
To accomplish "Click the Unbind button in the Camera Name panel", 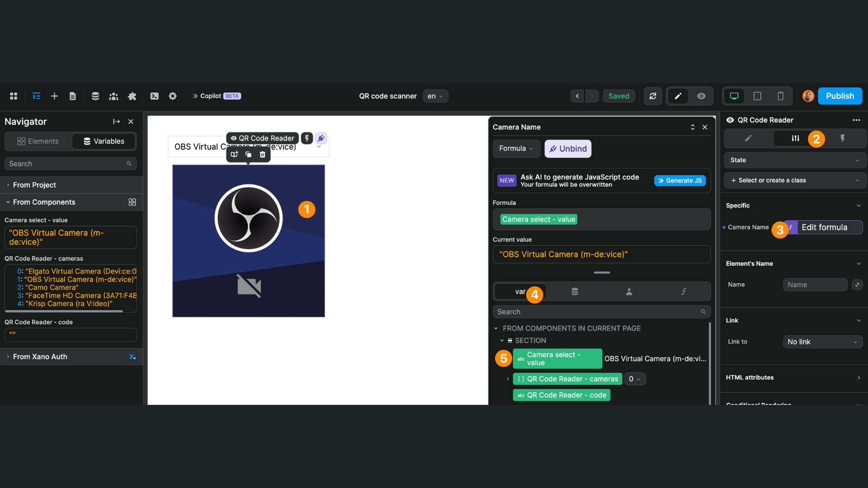I will click(568, 148).
